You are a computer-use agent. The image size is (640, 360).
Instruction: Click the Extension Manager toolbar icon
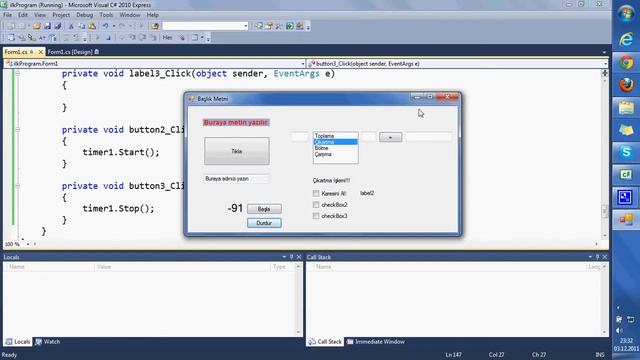coord(300,26)
